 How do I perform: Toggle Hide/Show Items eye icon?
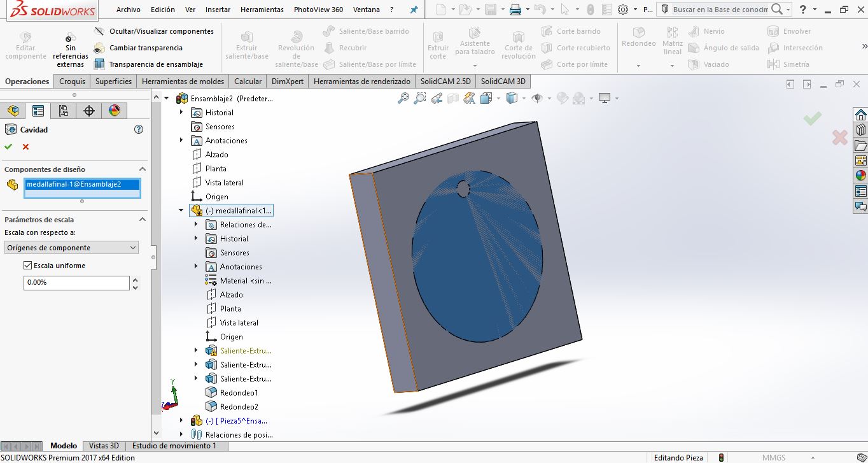click(x=537, y=98)
